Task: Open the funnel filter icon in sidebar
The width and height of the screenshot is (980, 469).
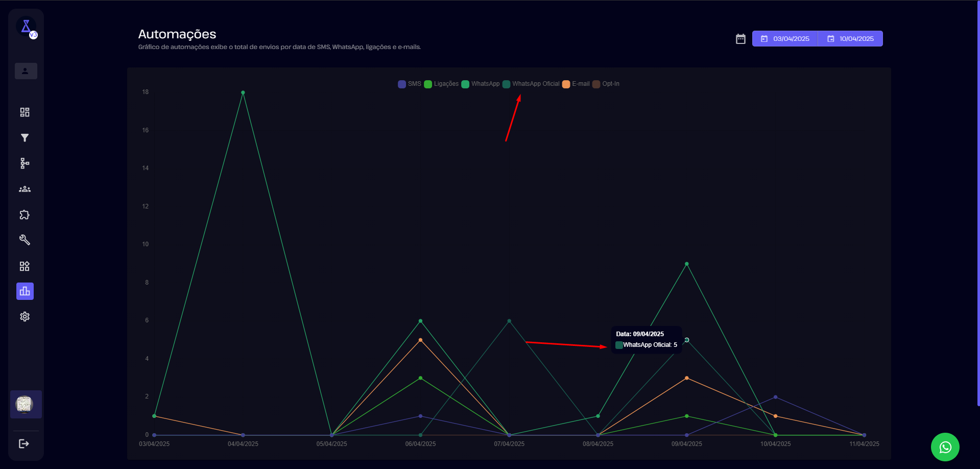Action: point(25,138)
